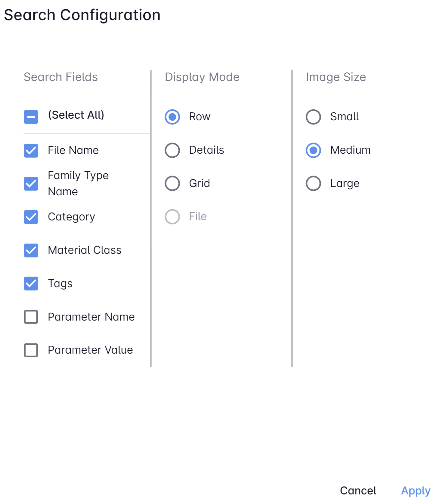Check the Parameter Value checkbox
The image size is (436, 504).
[31, 350]
